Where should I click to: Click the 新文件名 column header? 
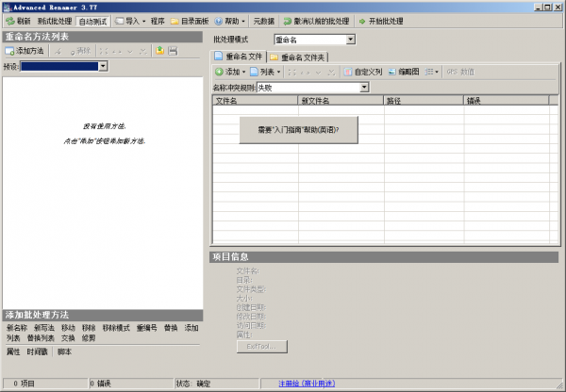(x=341, y=101)
